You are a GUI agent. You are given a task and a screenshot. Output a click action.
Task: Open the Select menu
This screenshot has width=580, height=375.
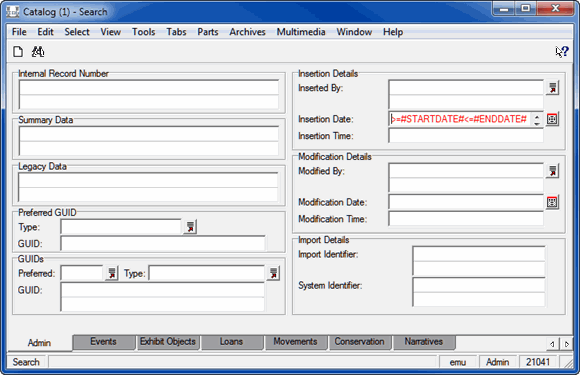[77, 32]
